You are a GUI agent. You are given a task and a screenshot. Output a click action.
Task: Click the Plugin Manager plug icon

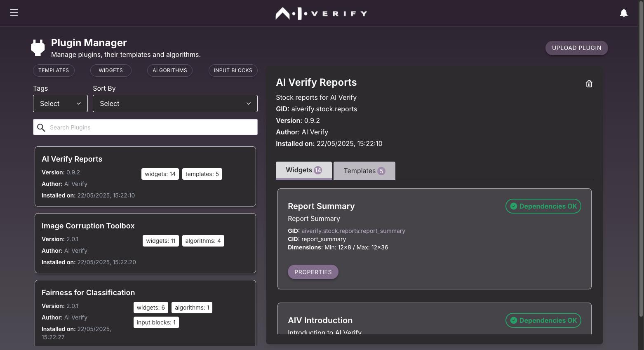(x=38, y=48)
